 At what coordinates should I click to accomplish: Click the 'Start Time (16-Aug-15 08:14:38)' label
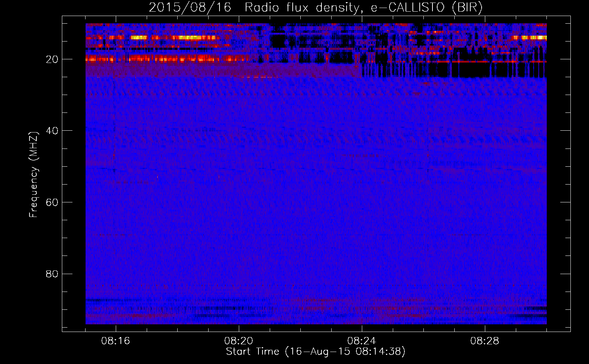(x=316, y=352)
